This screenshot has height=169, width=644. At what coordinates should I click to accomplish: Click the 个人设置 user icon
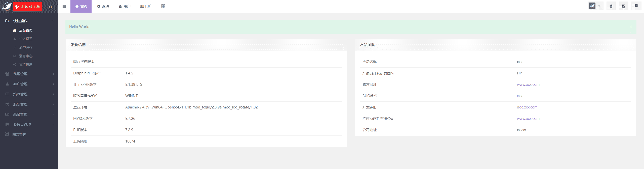tap(15, 39)
